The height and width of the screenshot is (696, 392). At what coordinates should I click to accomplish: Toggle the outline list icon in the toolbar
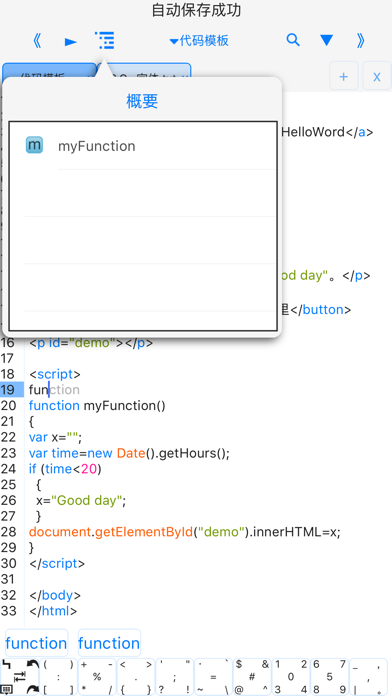click(x=105, y=40)
